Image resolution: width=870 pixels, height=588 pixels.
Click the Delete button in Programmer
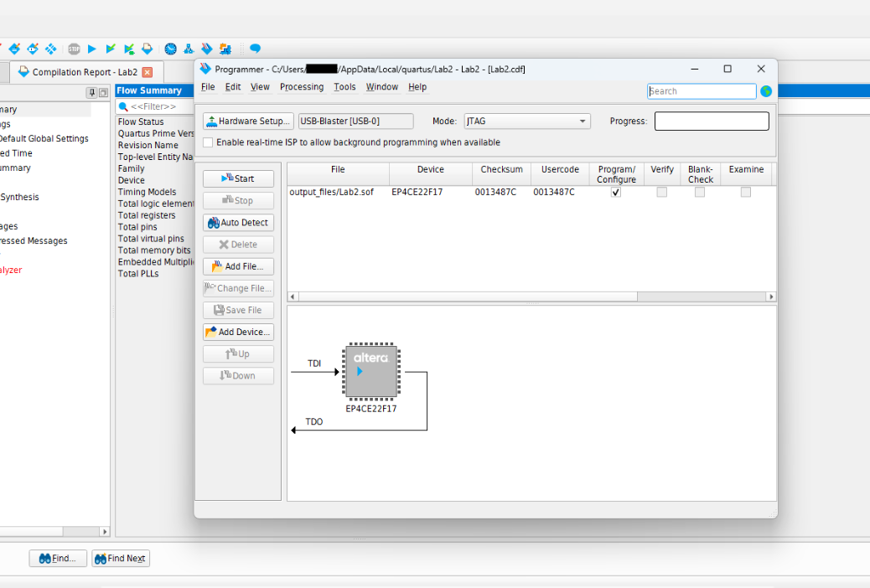pos(238,244)
